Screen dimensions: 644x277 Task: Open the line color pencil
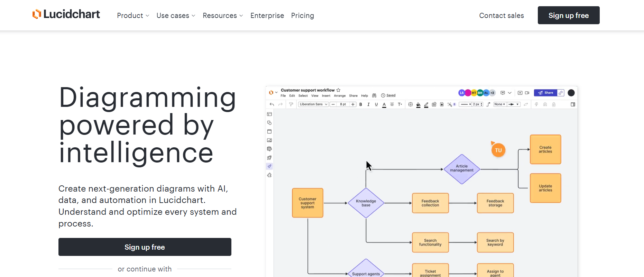426,105
